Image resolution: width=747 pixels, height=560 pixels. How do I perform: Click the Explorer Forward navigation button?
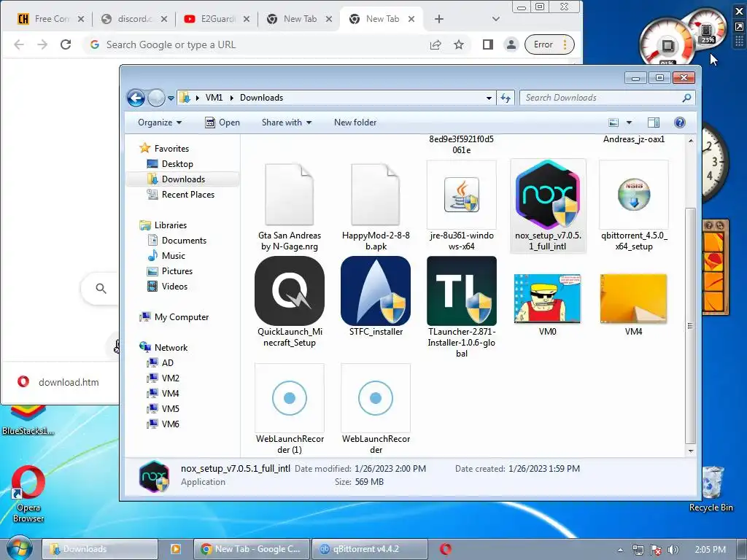156,98
